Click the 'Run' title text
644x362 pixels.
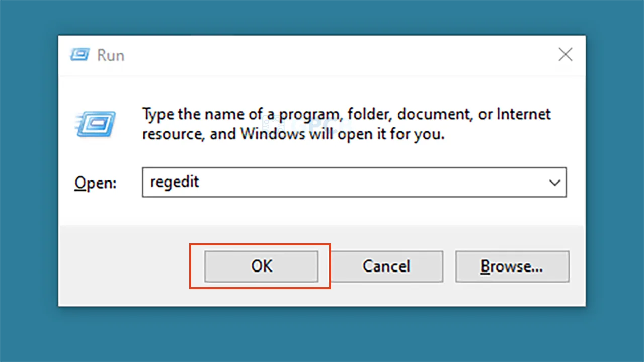point(111,55)
